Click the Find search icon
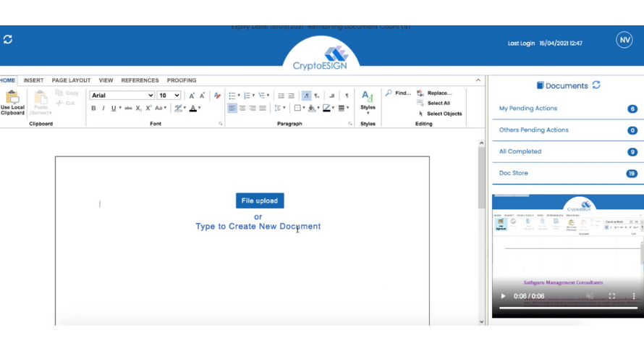The width and height of the screenshot is (644, 362). pyautogui.click(x=389, y=93)
